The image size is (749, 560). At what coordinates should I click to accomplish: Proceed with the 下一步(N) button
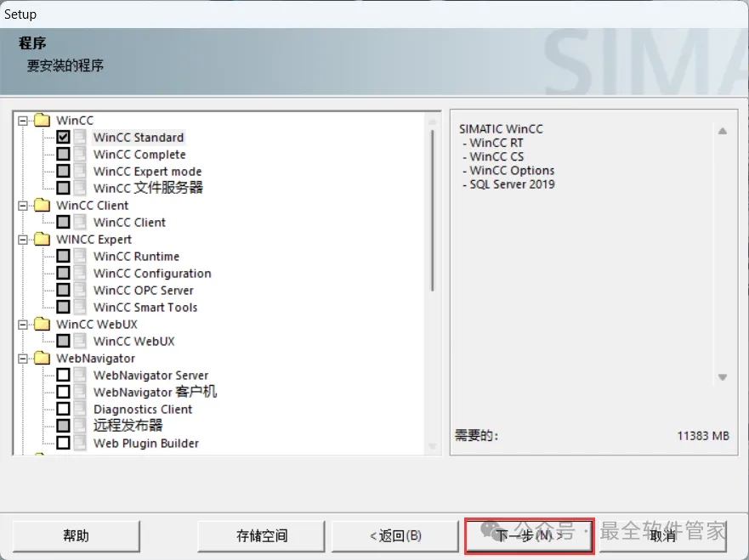[530, 535]
